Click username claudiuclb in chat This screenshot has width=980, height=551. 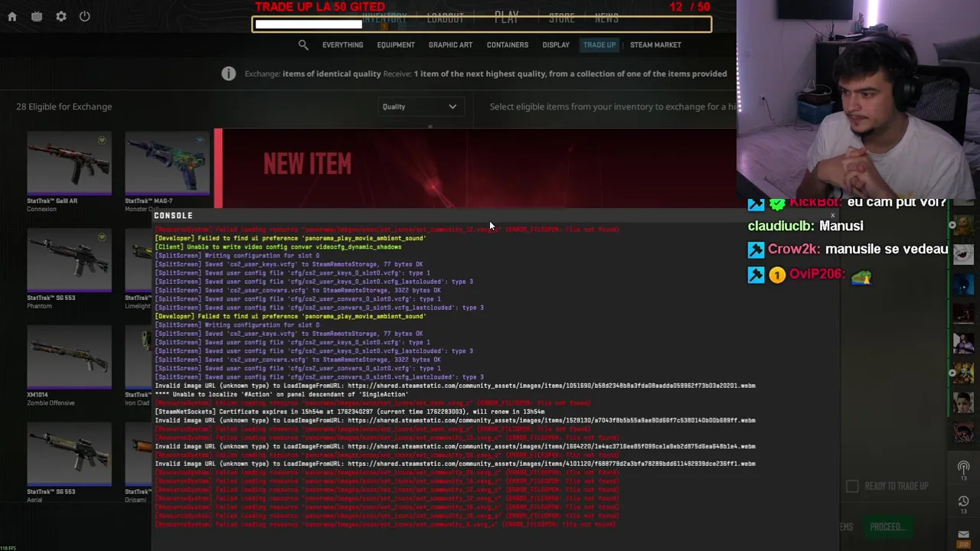point(781,226)
